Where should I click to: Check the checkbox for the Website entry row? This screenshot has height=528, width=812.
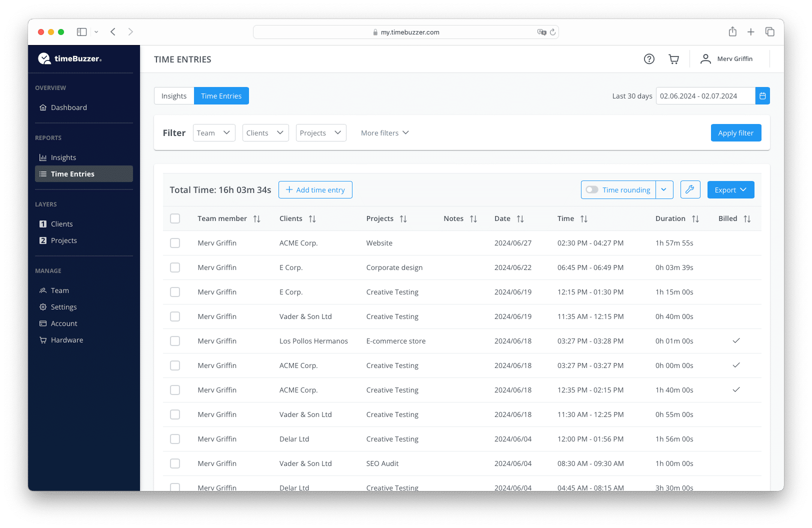coord(175,243)
